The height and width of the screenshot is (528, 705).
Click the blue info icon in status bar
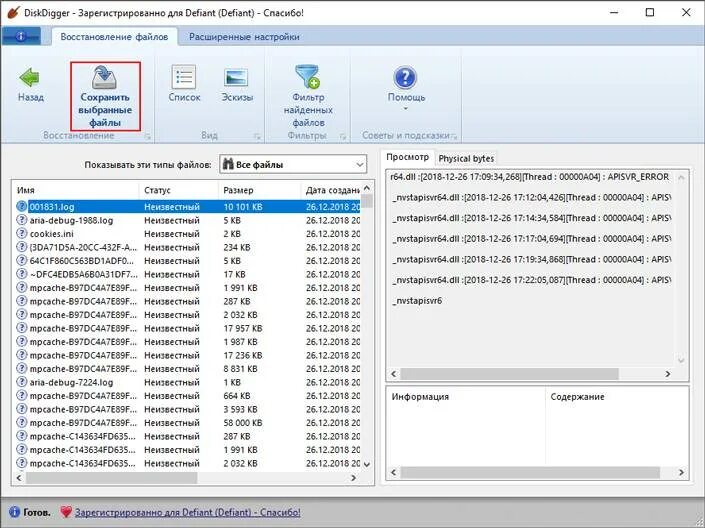click(14, 512)
